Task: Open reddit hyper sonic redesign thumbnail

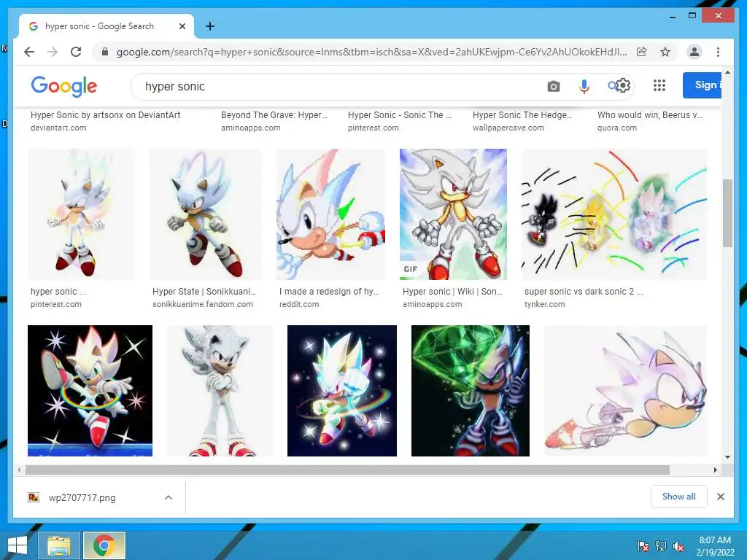Action: (x=330, y=214)
